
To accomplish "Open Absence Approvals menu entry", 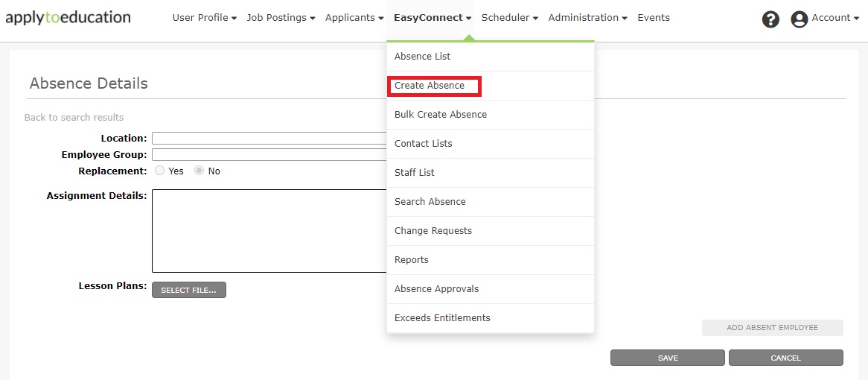I will pyautogui.click(x=436, y=289).
